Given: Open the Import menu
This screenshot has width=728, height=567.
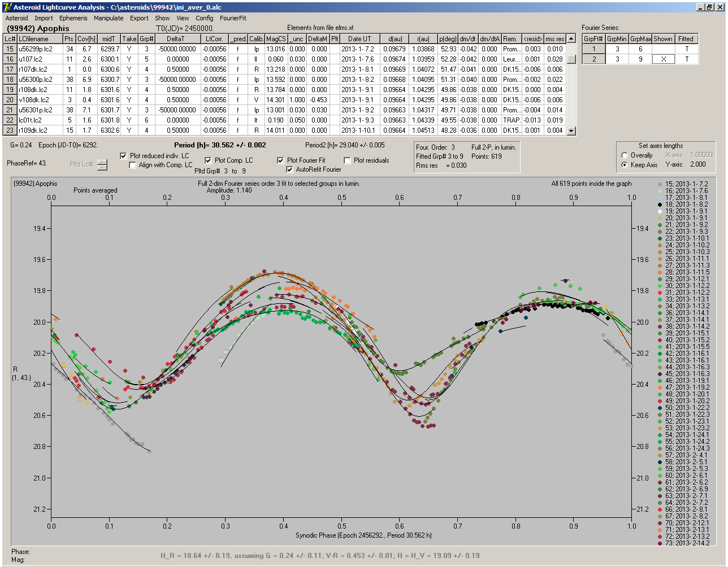Looking at the screenshot, I should [44, 18].
